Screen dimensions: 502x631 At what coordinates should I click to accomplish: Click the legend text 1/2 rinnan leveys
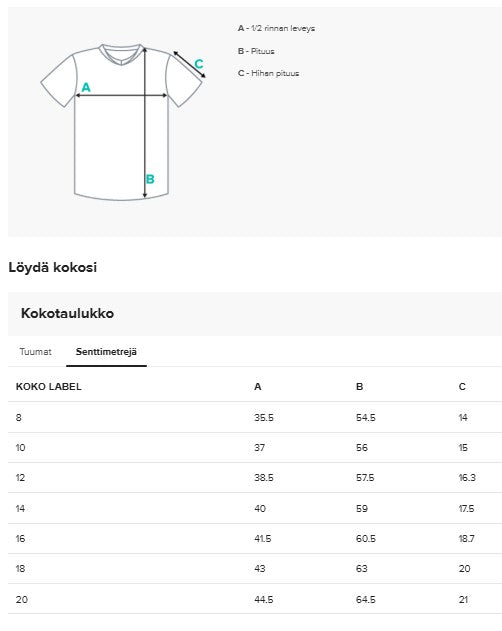283,28
